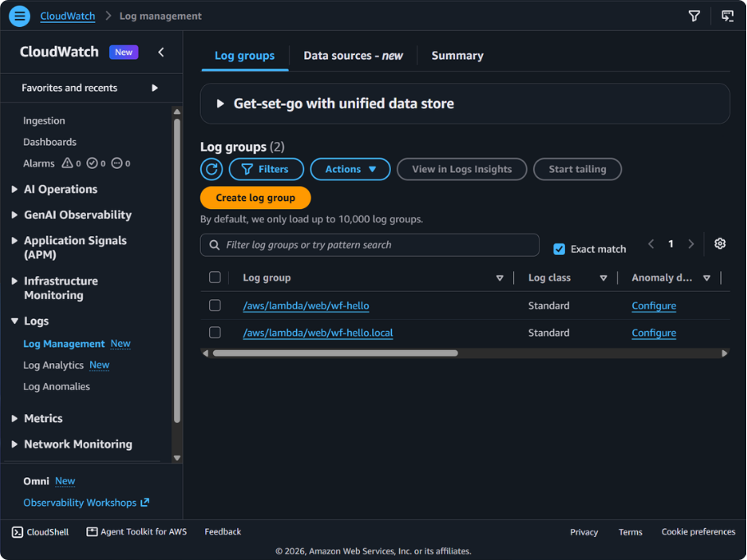Go to next page of log groups
Viewport: 747px width, 560px height.
690,244
